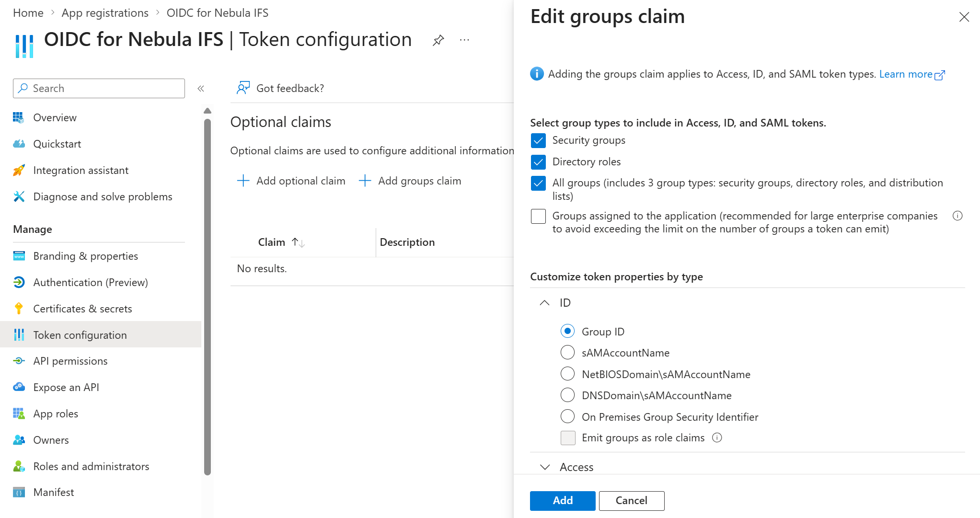Screen dimensions: 980x518
Task: Click the info icon next to Emit groups as role claims
Action: 717,437
